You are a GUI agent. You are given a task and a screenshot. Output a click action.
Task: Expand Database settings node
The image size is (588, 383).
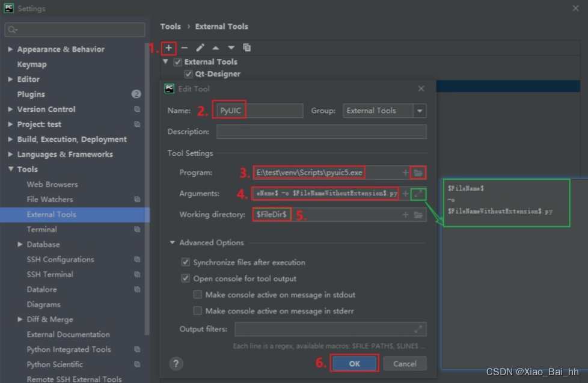pyautogui.click(x=20, y=244)
